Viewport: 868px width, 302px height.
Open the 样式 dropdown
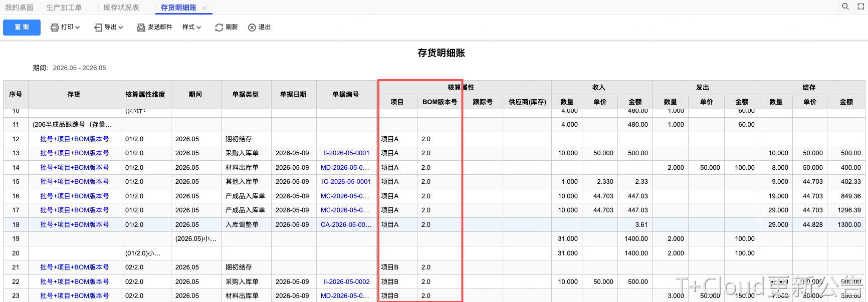click(191, 27)
